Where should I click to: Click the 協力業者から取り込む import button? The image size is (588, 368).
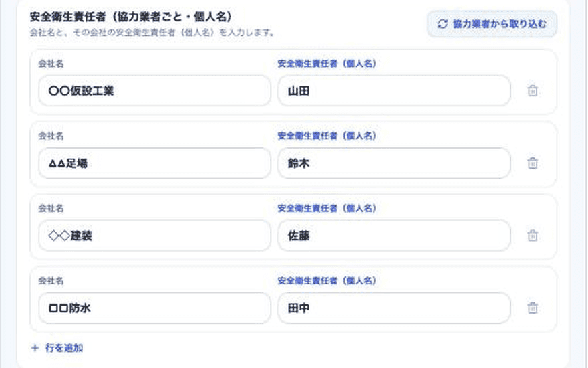pos(492,24)
